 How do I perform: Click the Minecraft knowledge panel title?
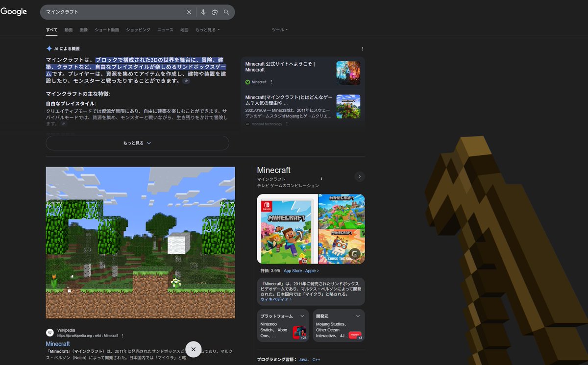click(x=274, y=170)
